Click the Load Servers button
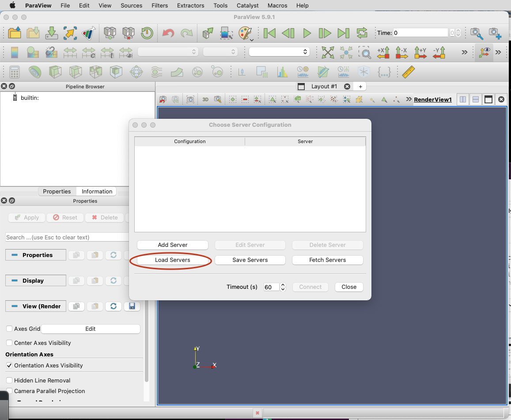 coord(172,260)
